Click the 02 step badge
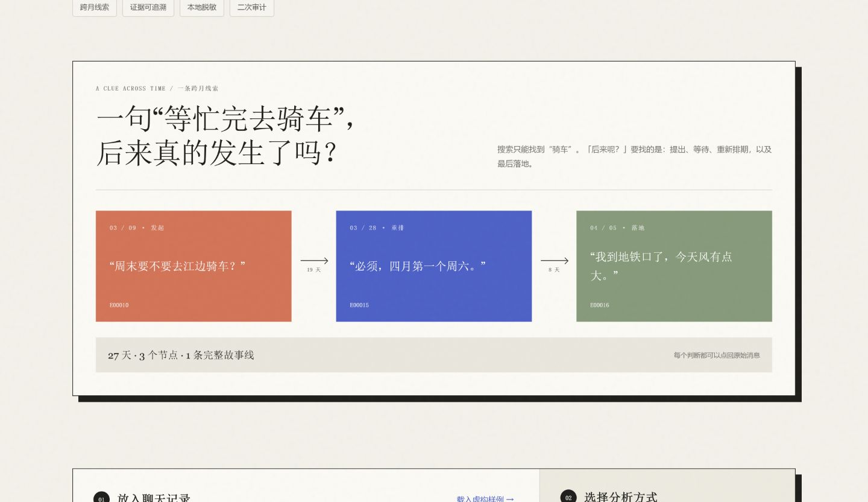 pyautogui.click(x=568, y=497)
